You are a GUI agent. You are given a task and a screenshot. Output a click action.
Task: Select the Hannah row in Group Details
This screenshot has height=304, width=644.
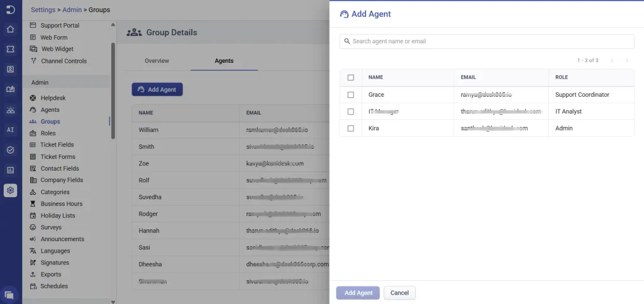tap(230, 231)
